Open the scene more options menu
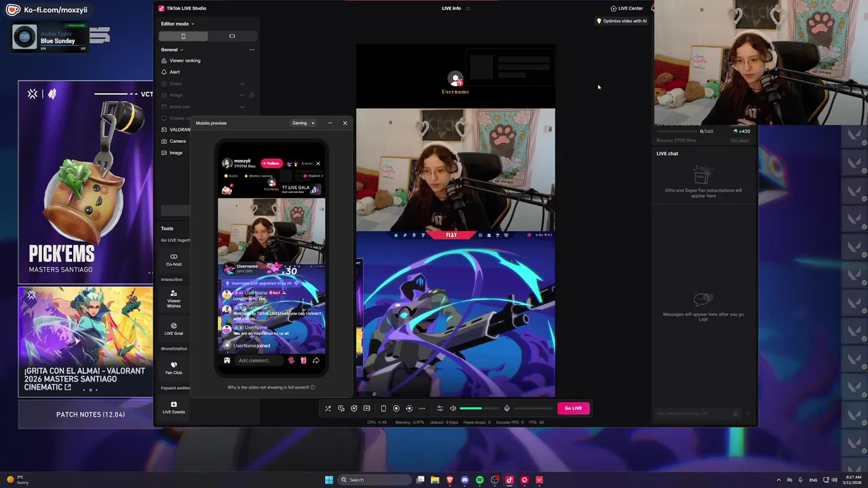The height and width of the screenshot is (488, 868). point(252,49)
